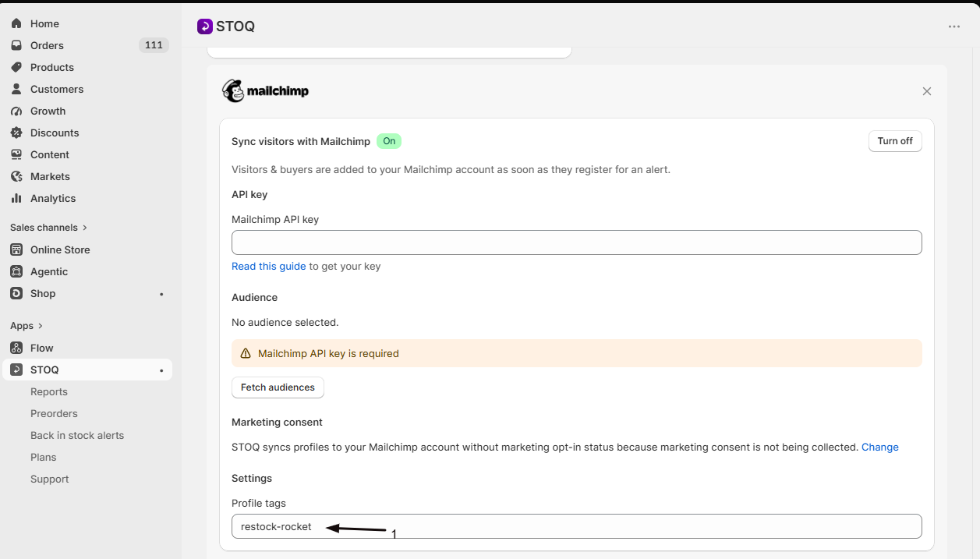The width and height of the screenshot is (980, 559).
Task: Open STOQ Preorders subpage
Action: click(x=54, y=413)
